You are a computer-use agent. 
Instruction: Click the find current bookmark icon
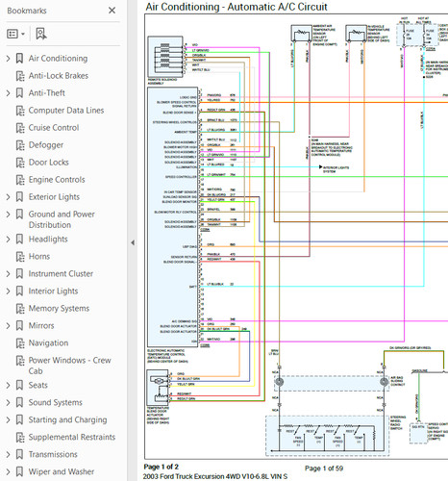(x=41, y=34)
